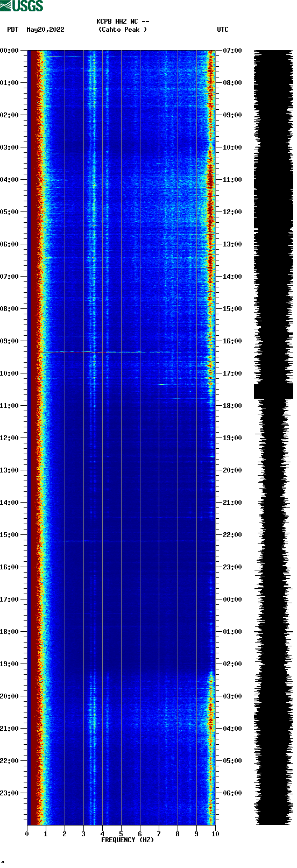Viewport: 297px width, 868px height.
Task: Select the station name (Cahto Peak )
Action: [123, 30]
